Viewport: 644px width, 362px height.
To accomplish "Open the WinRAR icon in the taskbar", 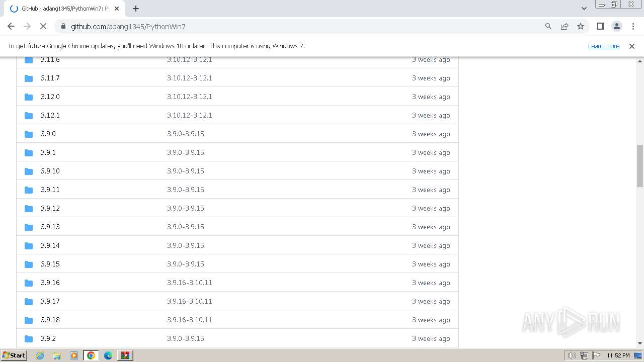I will point(125,355).
